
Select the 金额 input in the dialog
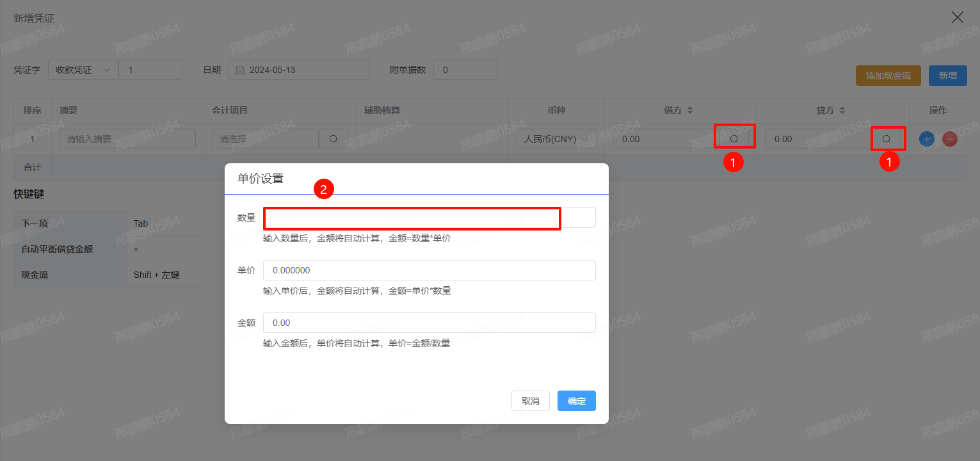[429, 323]
